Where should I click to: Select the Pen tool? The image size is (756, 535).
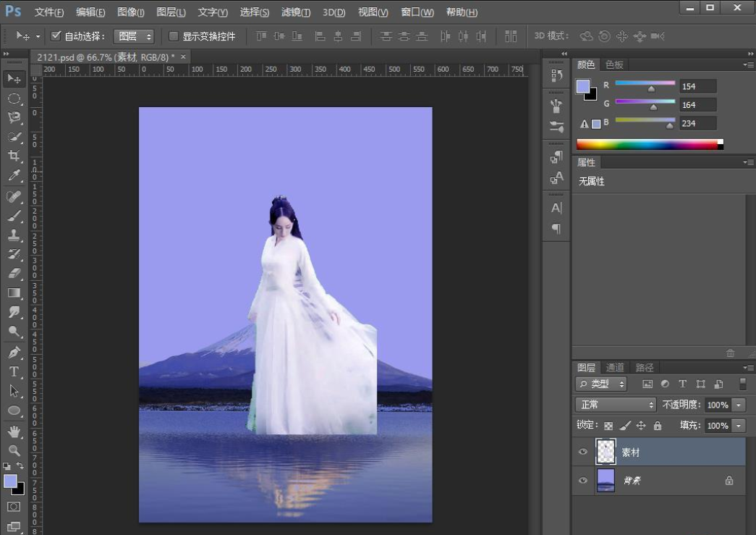(x=14, y=352)
